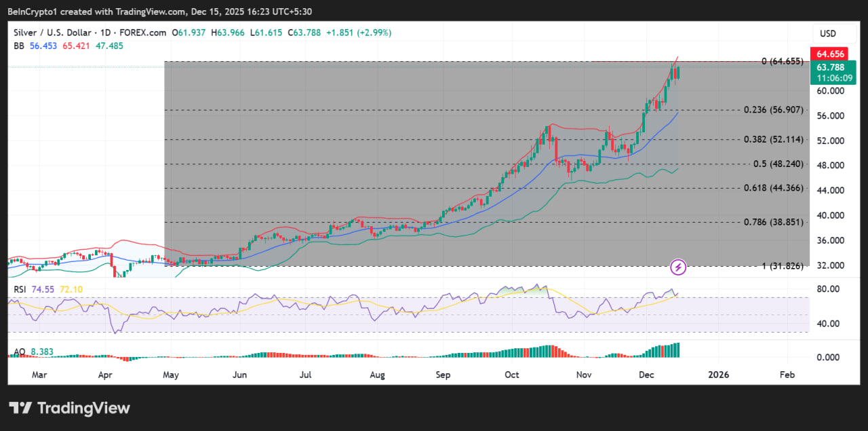Viewport: 868px width, 431px height.
Task: Click the red 64.656 price label
Action: 830,54
